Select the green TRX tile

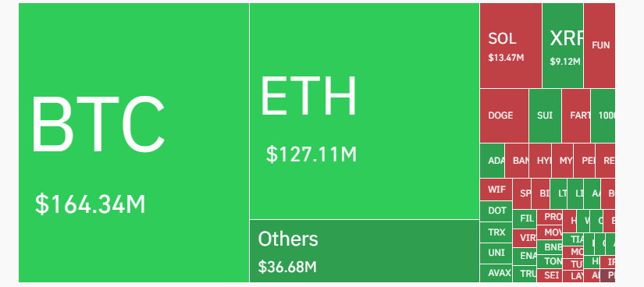(x=496, y=232)
